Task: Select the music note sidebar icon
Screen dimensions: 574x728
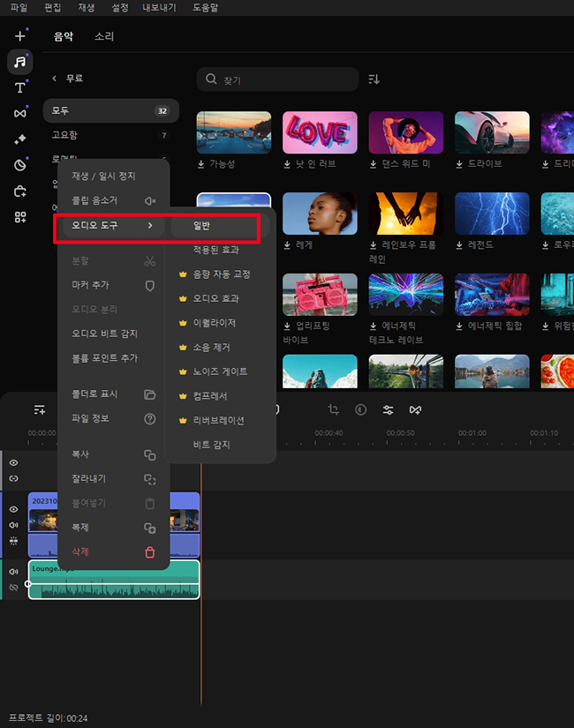Action: tap(20, 62)
